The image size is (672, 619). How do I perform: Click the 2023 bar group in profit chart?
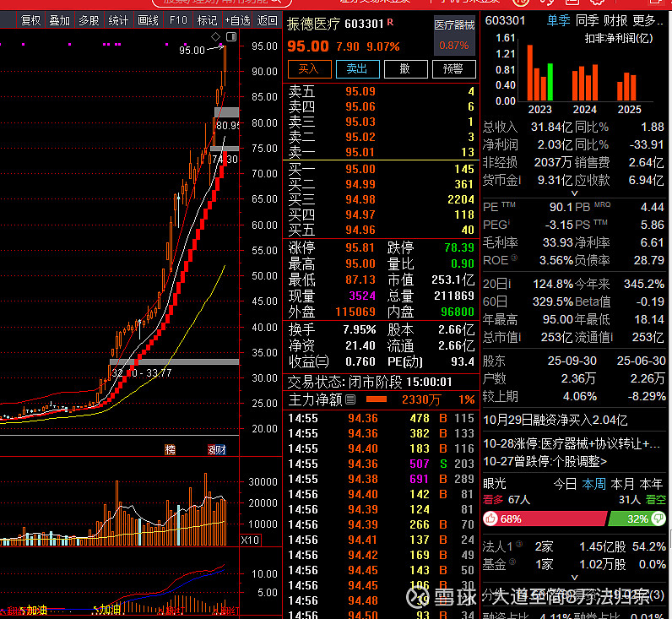click(x=540, y=73)
